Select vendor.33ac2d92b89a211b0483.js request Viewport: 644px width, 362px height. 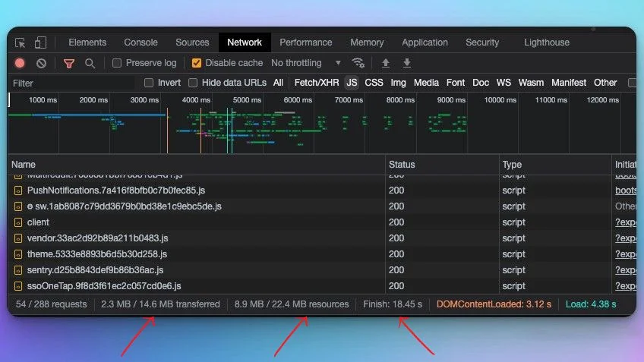click(x=97, y=238)
